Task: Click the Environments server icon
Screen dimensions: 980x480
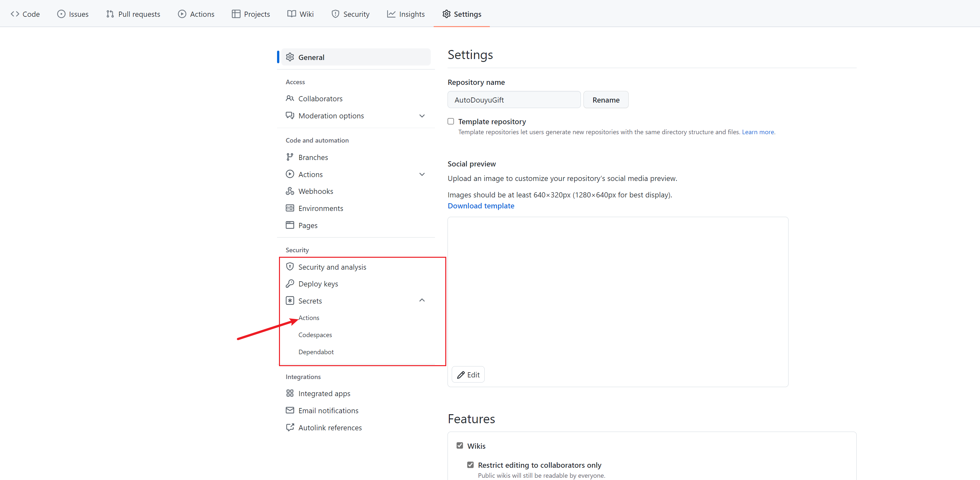Action: pyautogui.click(x=290, y=208)
